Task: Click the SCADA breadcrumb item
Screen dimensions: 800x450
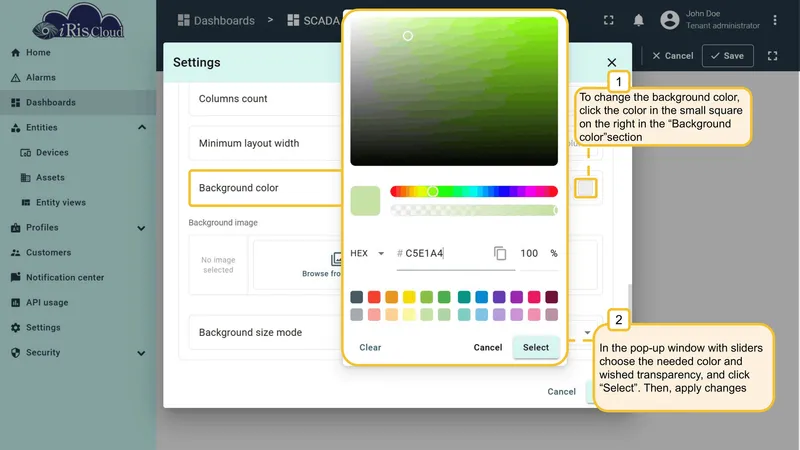Action: pos(313,20)
